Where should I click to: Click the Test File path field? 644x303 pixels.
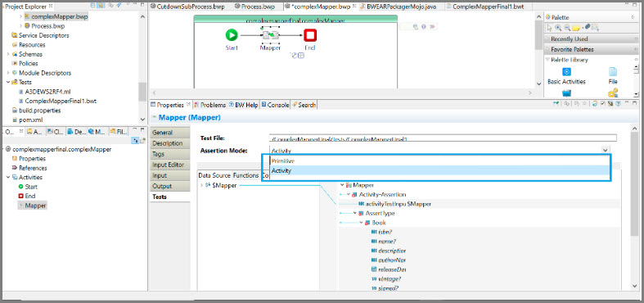443,138
